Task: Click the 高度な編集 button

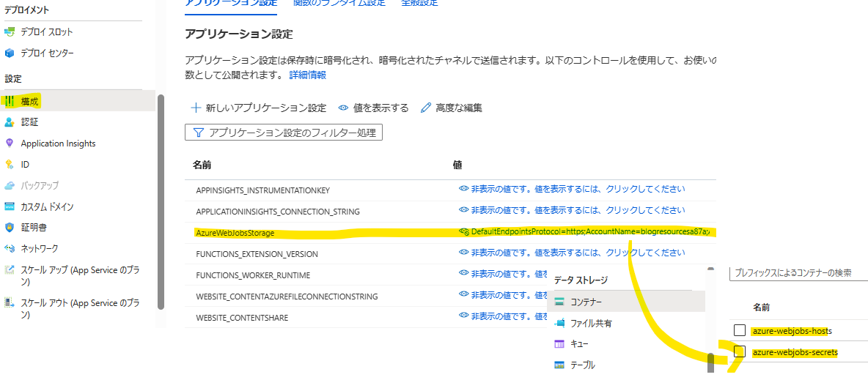Action: coord(451,108)
